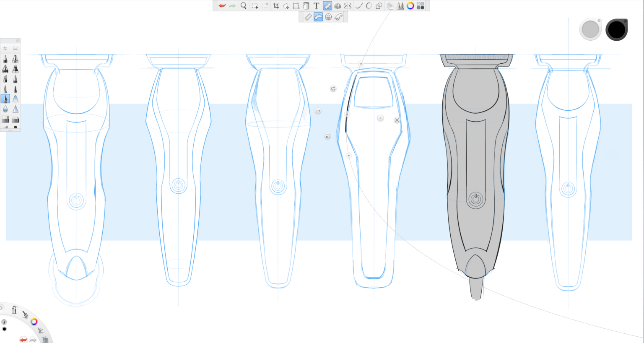Click the green Redo arrow in top toolbar

[232, 6]
